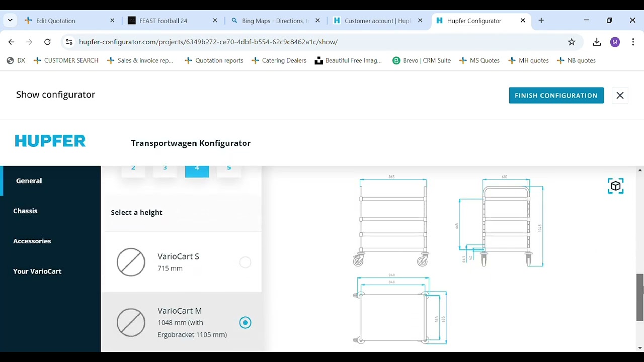Choose shelf count 5
This screenshot has width=644, height=362.
[228, 170]
